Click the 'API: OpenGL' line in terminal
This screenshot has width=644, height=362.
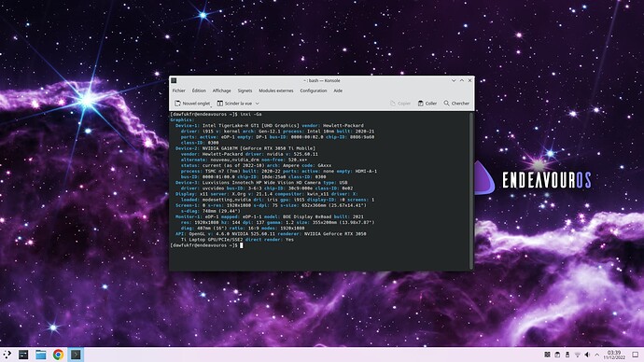[271, 234]
